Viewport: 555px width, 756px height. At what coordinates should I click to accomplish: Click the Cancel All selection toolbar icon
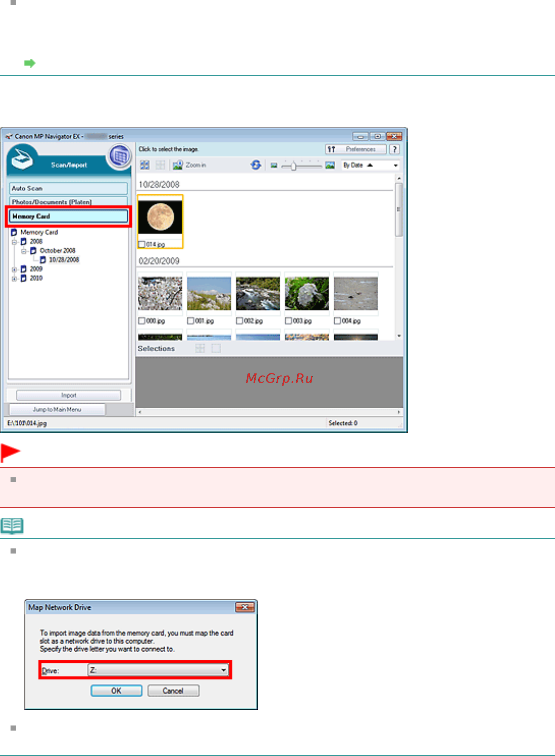(160, 165)
